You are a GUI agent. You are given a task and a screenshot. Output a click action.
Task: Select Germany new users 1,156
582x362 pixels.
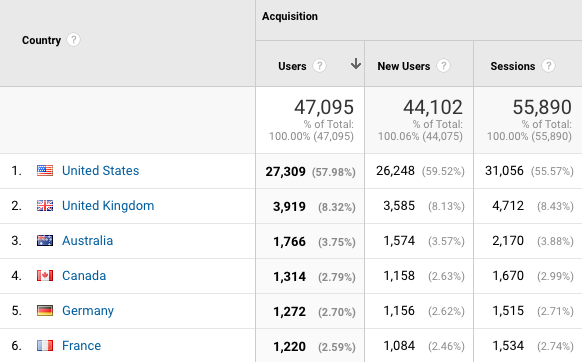399,311
